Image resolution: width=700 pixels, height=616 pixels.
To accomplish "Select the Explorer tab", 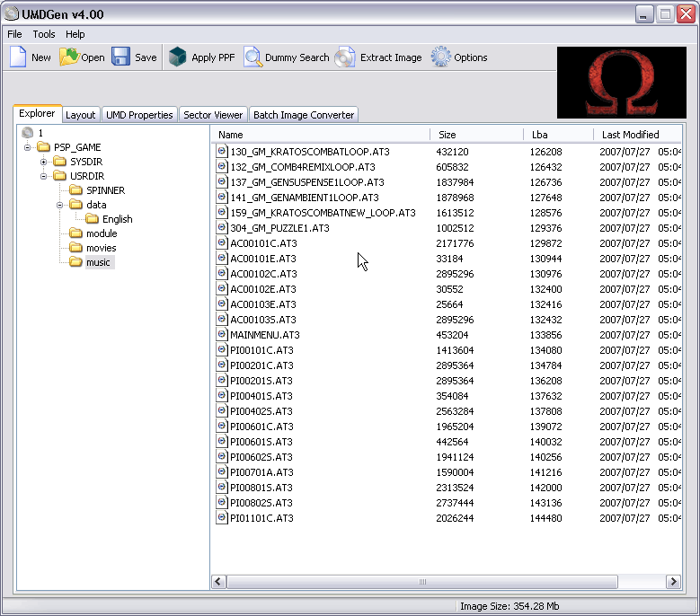I will tap(37, 113).
